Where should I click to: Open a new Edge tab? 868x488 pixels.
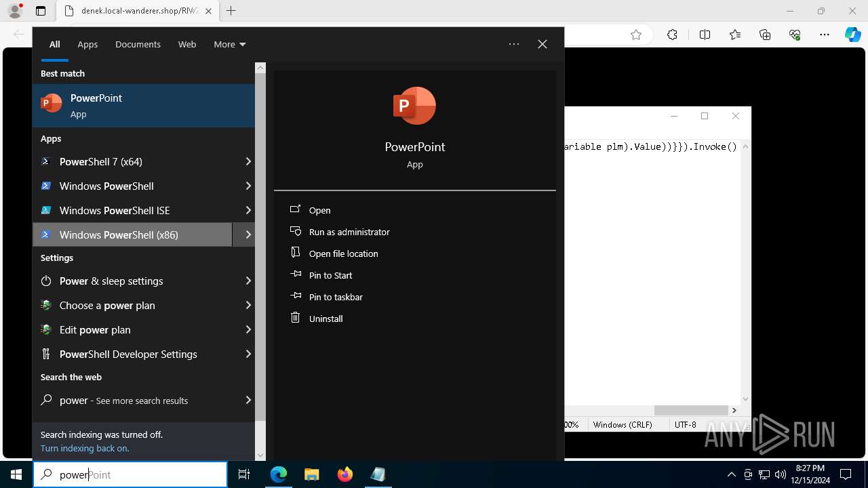(231, 11)
